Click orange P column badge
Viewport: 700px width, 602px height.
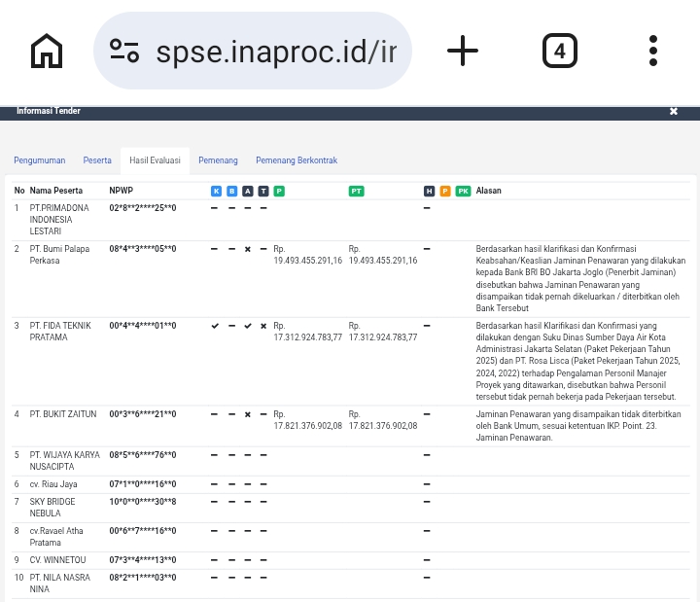[445, 192]
